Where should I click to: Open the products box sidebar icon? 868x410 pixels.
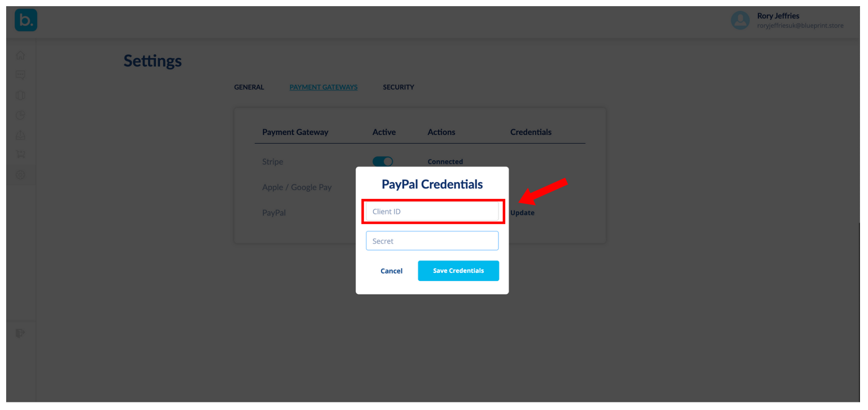tap(20, 95)
